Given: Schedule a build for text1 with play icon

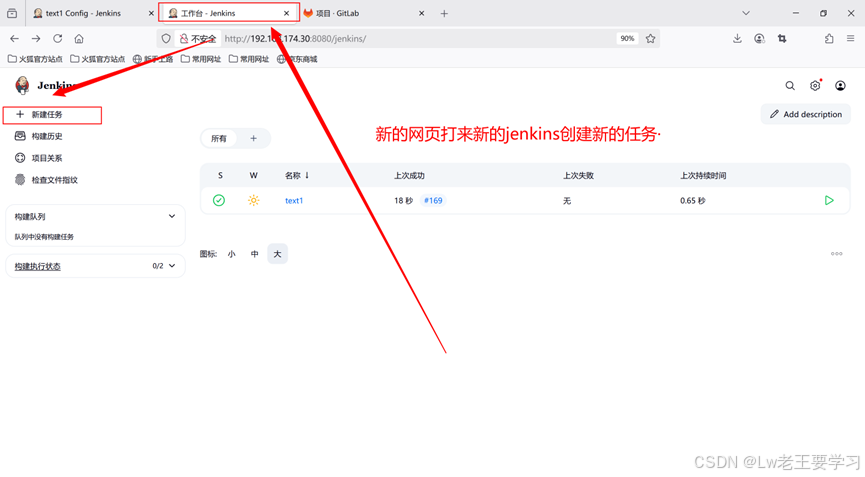Looking at the screenshot, I should pos(829,200).
